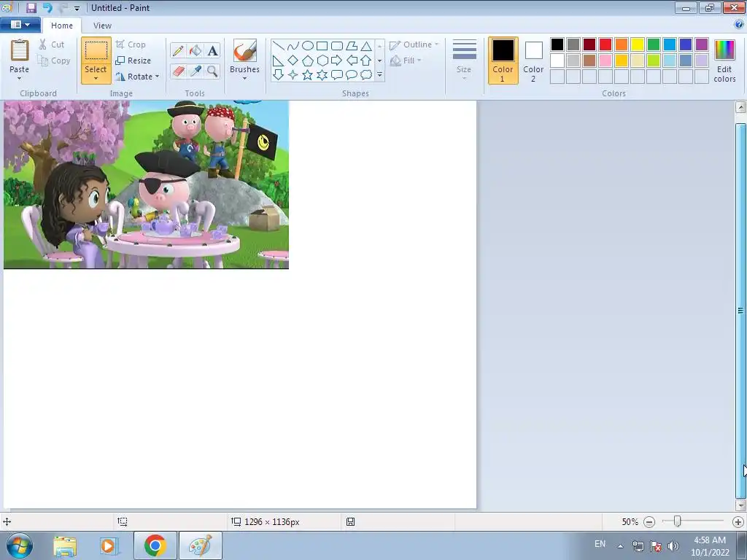Image resolution: width=747 pixels, height=560 pixels.
Task: Open the Size dropdown
Action: coord(465,61)
